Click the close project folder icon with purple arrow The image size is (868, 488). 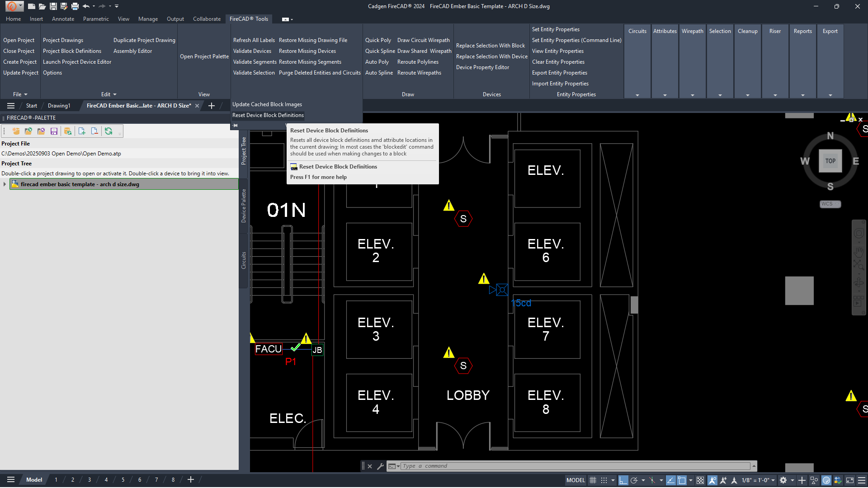(x=41, y=131)
